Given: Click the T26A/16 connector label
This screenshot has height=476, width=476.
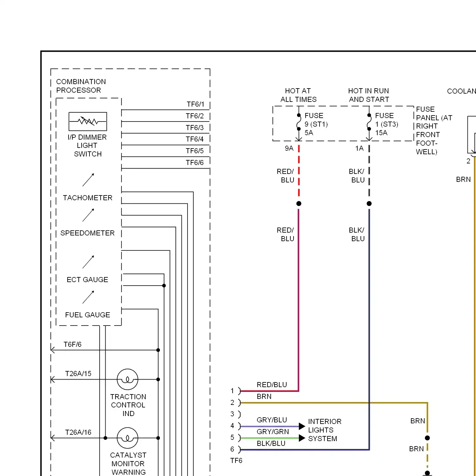Looking at the screenshot, I should point(78,432).
